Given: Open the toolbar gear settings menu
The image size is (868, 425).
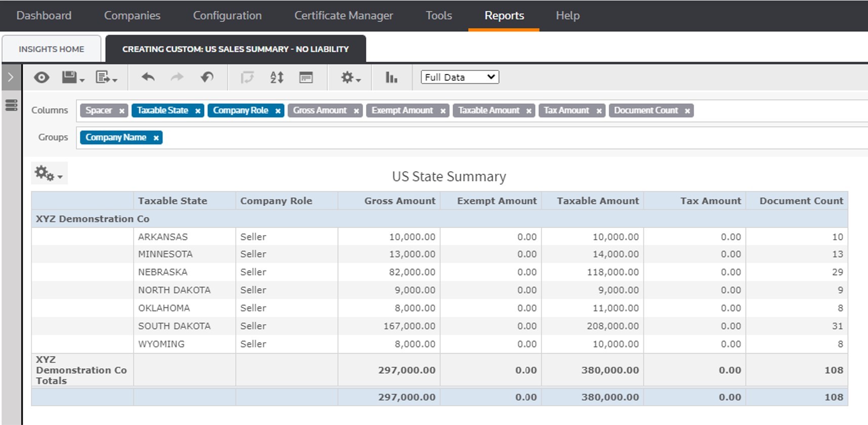Looking at the screenshot, I should click(350, 78).
